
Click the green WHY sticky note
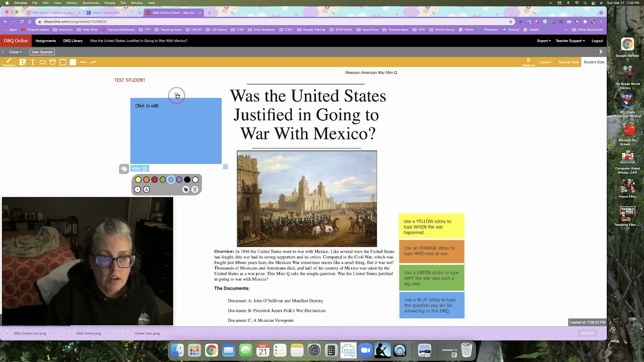(432, 278)
